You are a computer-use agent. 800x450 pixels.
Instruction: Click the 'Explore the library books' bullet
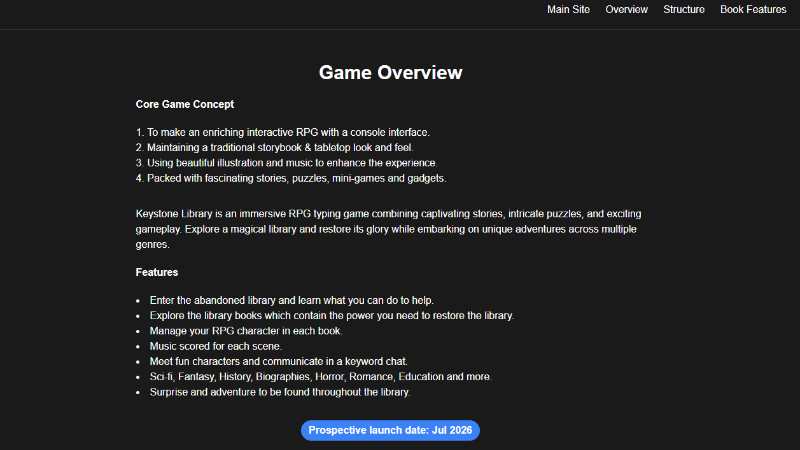click(331, 315)
